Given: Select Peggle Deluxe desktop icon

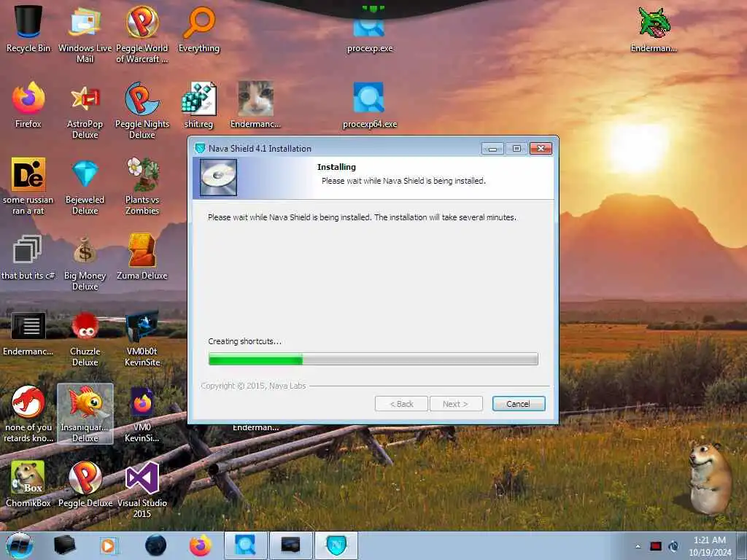Looking at the screenshot, I should (x=85, y=483).
